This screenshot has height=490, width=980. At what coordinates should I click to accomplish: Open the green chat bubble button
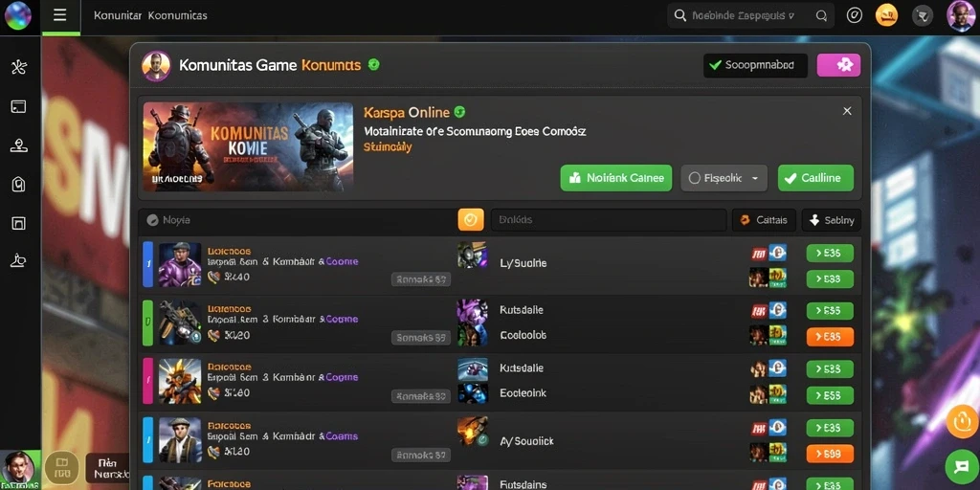coord(961,465)
